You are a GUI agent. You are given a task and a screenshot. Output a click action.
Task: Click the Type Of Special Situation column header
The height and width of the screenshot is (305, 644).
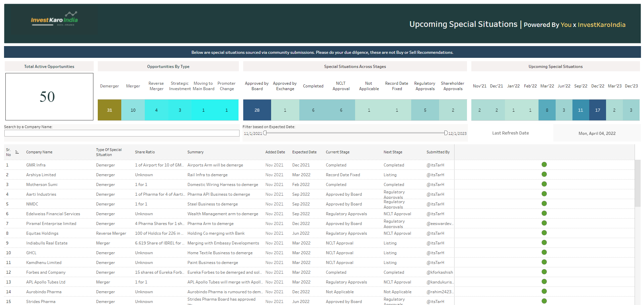tap(109, 152)
